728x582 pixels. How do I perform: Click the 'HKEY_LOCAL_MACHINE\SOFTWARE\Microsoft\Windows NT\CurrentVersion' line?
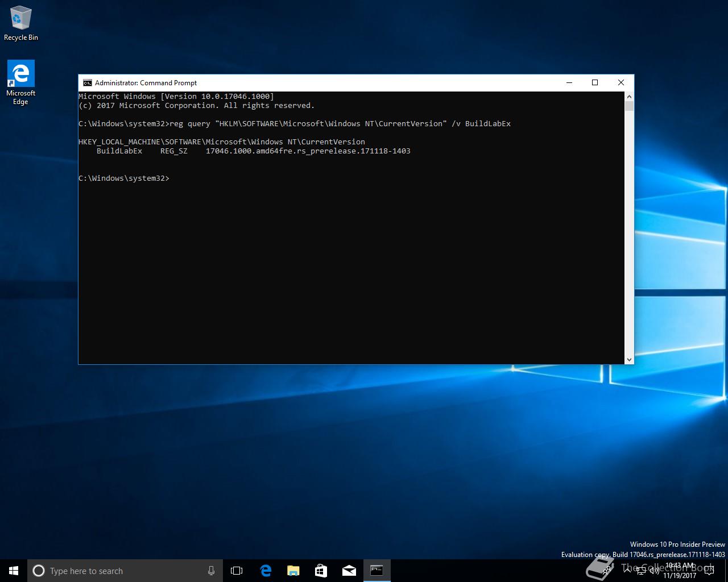click(222, 142)
